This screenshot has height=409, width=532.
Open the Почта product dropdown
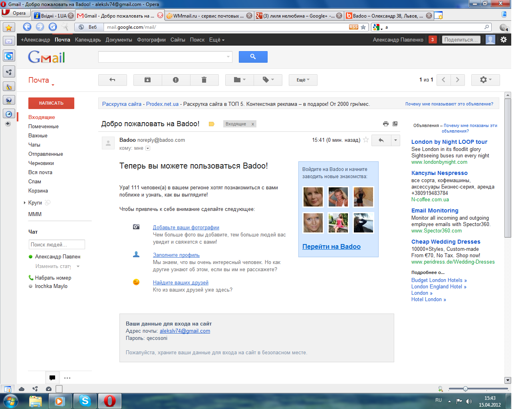41,81
